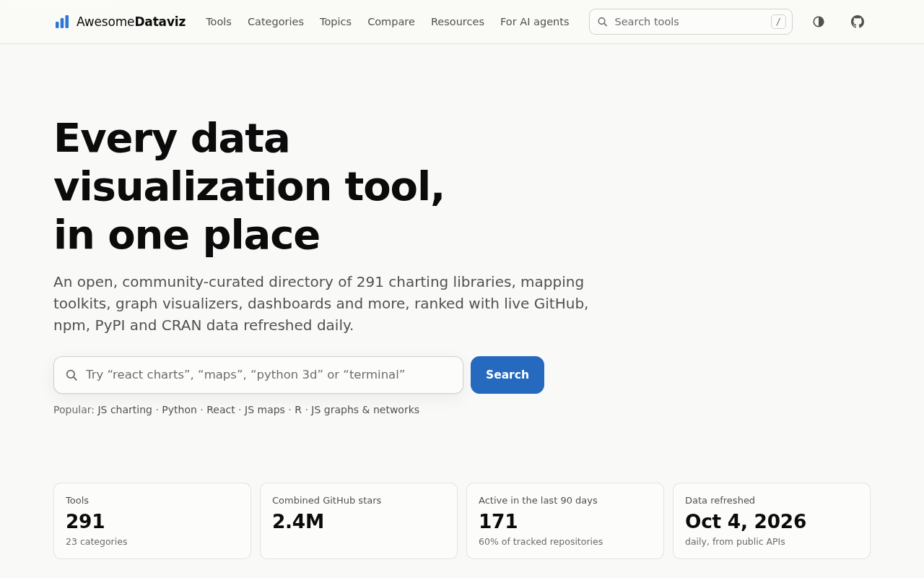924x578 pixels.
Task: Click the 23 categories caption
Action: coord(97,542)
